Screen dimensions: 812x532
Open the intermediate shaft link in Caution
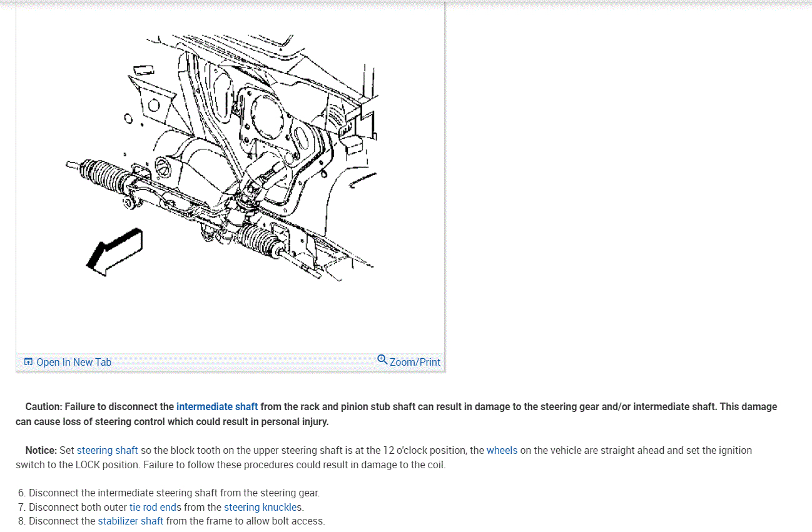click(x=217, y=406)
